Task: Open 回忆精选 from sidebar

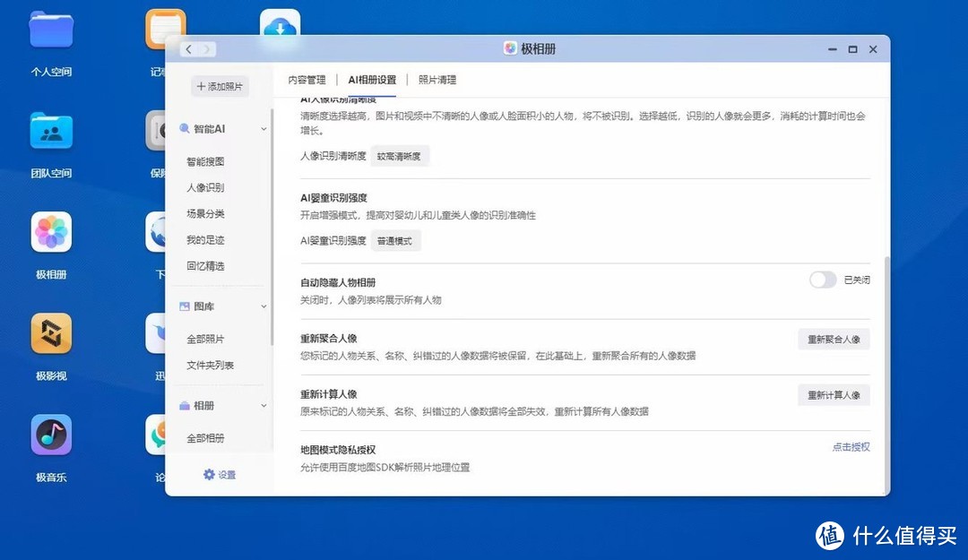Action: (205, 265)
